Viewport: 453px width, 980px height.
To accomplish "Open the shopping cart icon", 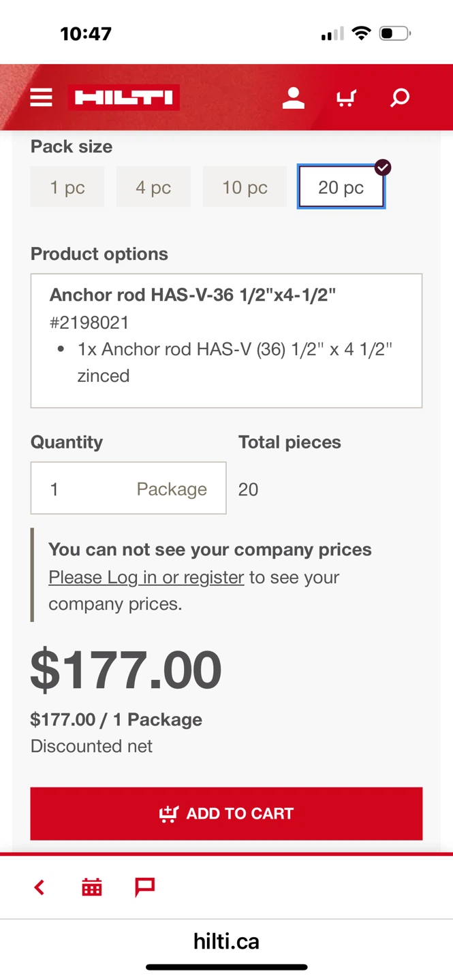I will point(346,98).
